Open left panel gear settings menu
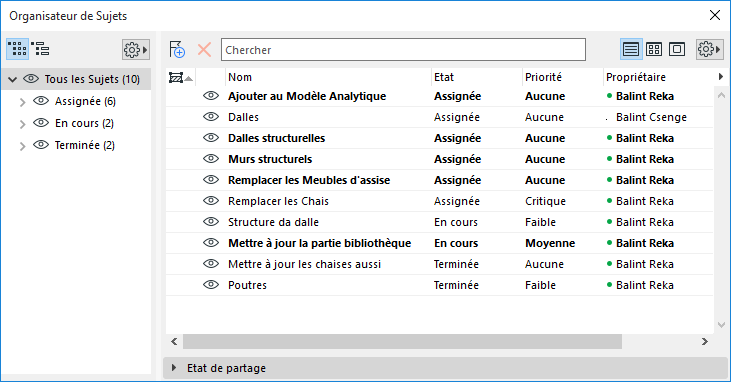Viewport: 731px width, 382px height. tap(136, 49)
